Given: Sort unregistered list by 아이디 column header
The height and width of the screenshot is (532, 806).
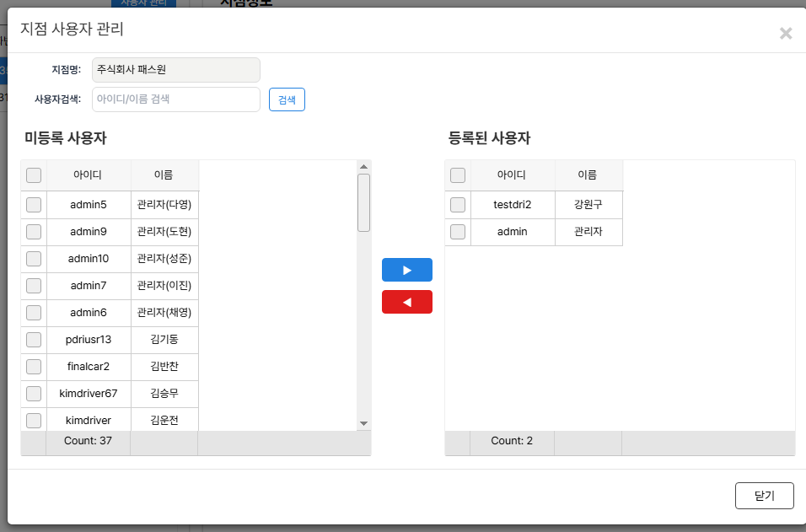Looking at the screenshot, I should point(89,175).
